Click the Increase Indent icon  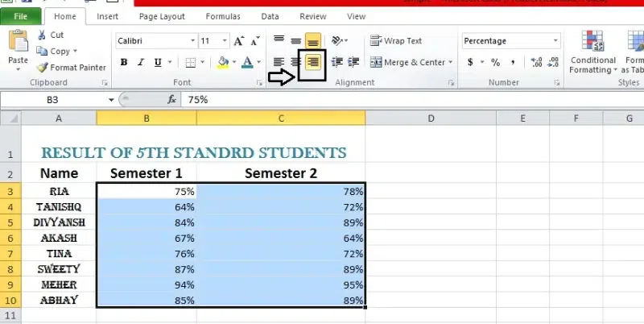pyautogui.click(x=353, y=62)
